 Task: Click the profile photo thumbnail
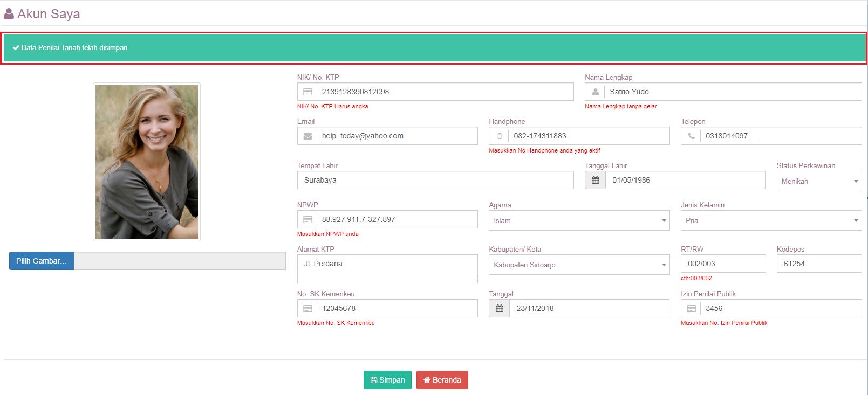click(147, 162)
